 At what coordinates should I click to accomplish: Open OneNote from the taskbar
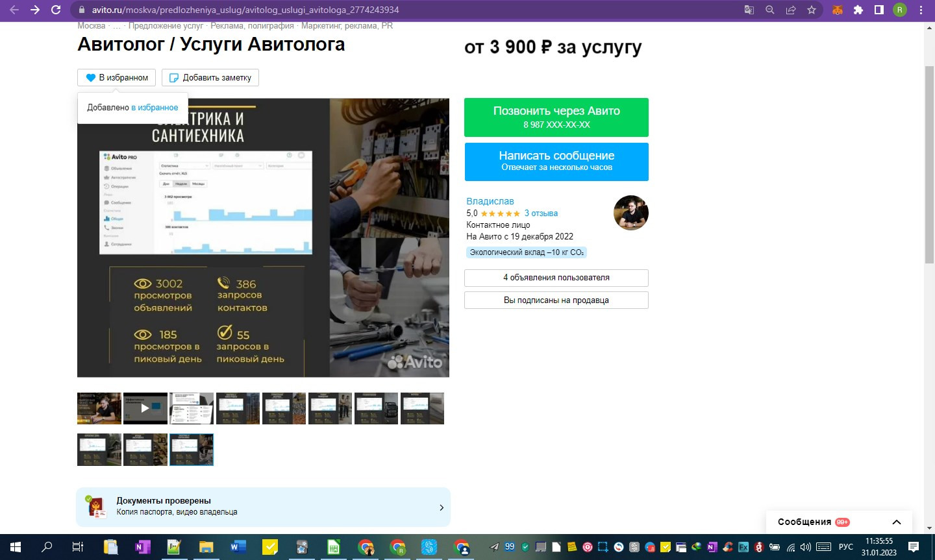pos(142,547)
